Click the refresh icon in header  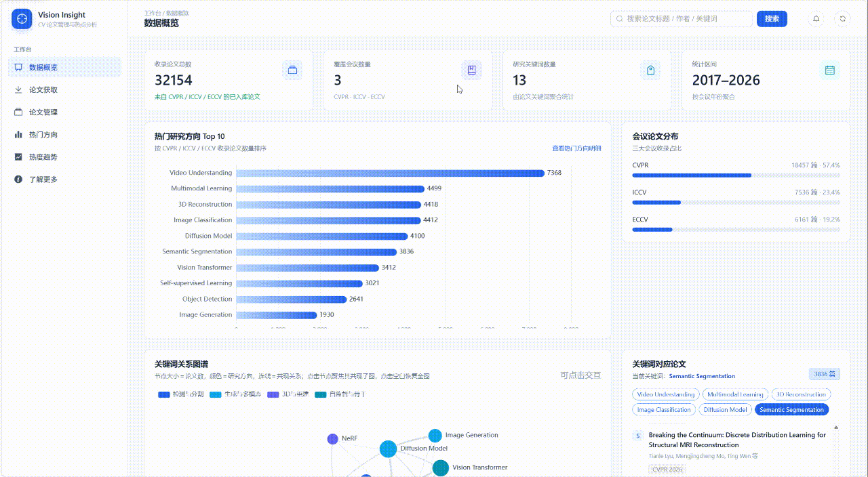842,19
